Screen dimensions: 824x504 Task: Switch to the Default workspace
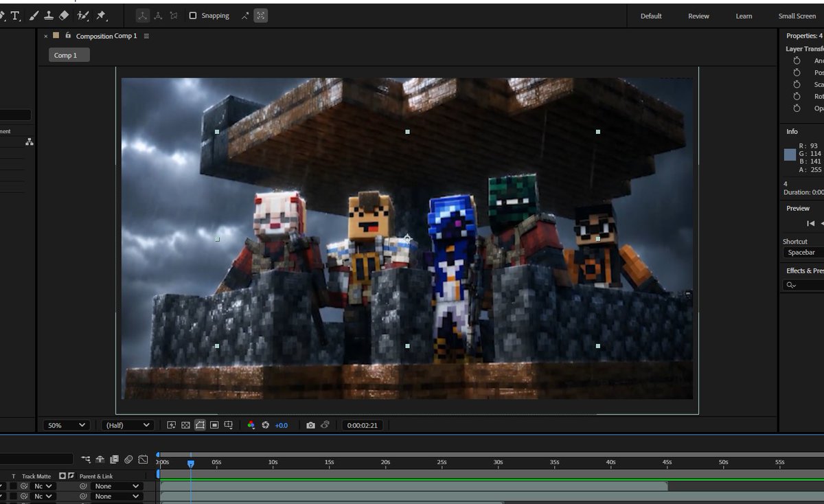pos(651,16)
